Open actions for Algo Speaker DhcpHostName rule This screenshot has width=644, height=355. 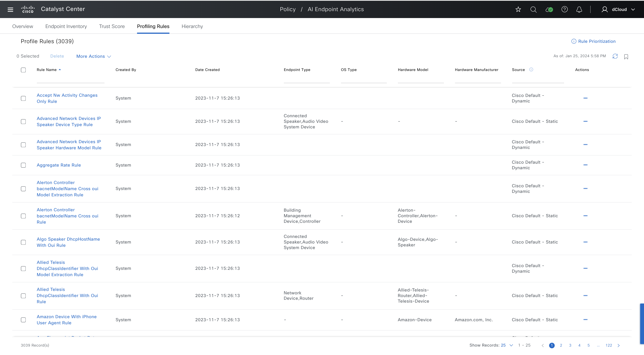pos(585,242)
